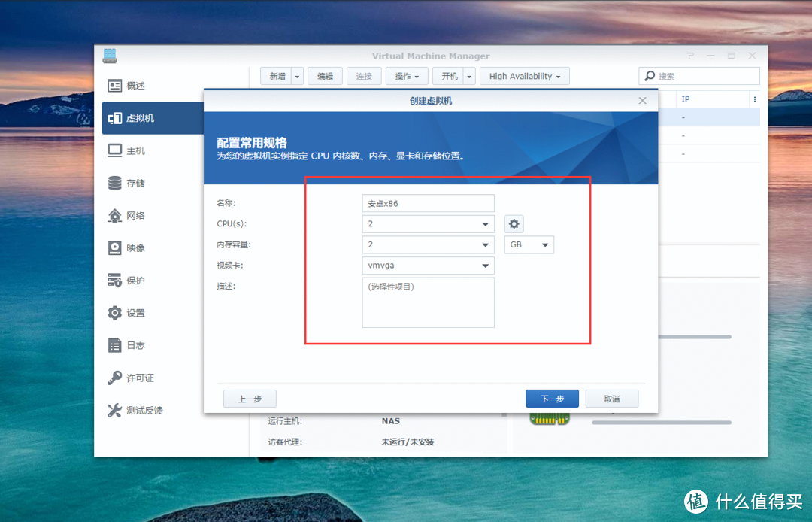The height and width of the screenshot is (522, 812).
Task: Click the IP column header
Action: (713, 99)
